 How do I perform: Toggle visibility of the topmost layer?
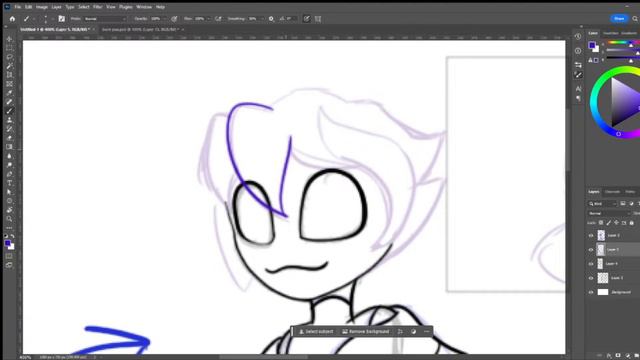click(591, 236)
